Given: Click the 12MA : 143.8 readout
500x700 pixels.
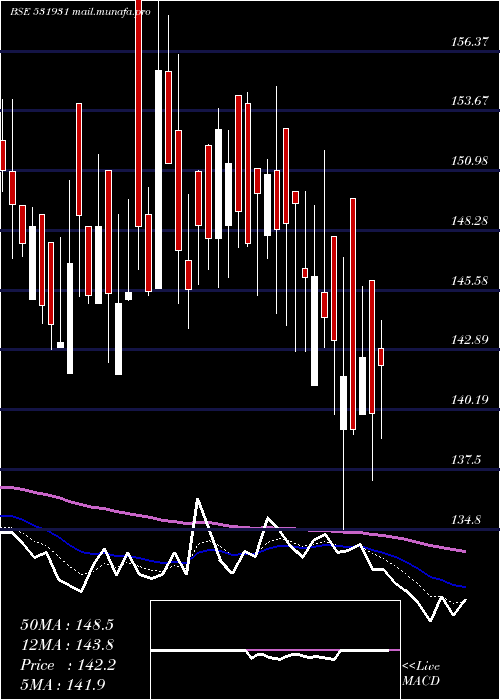Looking at the screenshot, I should pyautogui.click(x=67, y=645).
